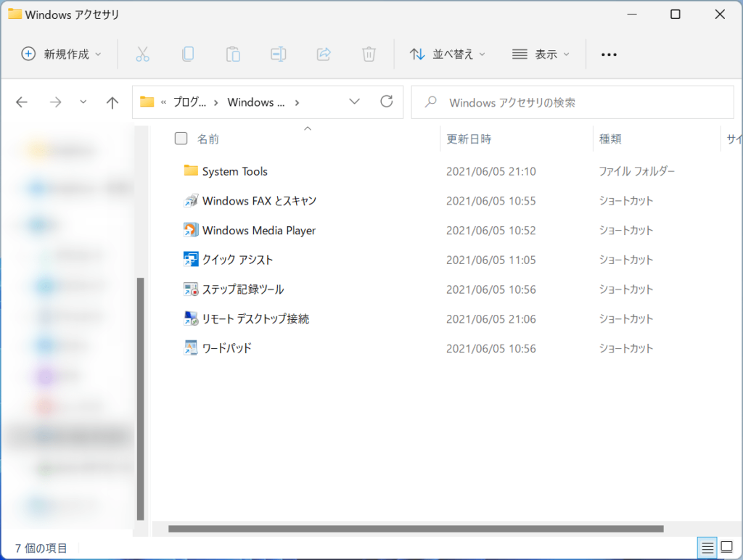The width and height of the screenshot is (743, 560).
Task: Open the see more (...) menu
Action: click(x=609, y=54)
